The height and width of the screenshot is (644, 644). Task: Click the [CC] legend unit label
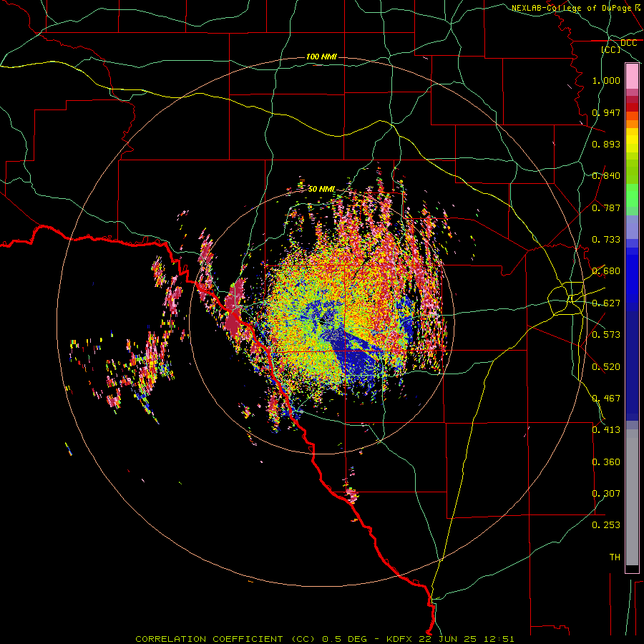click(611, 49)
